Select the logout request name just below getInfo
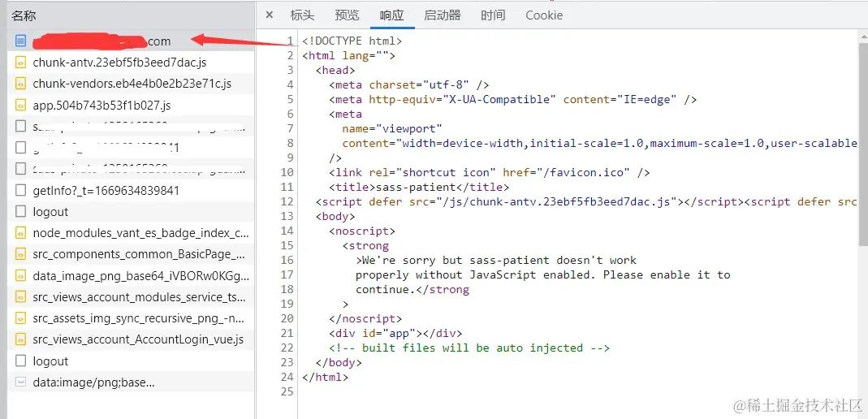868x419 pixels. click(x=50, y=211)
